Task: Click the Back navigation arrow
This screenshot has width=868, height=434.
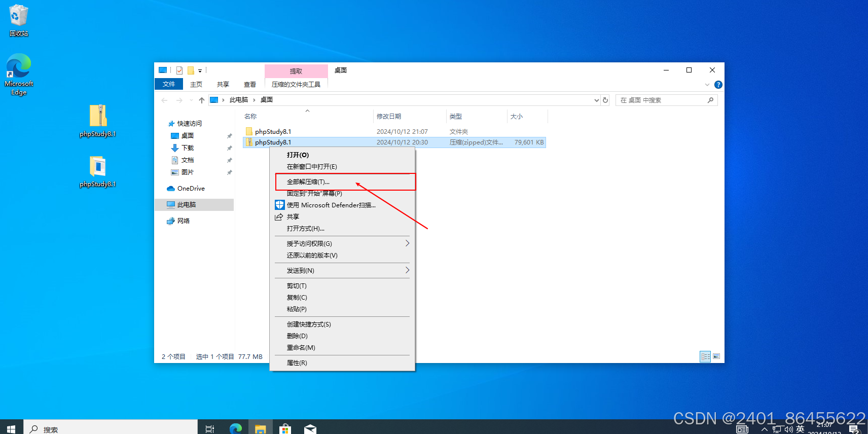Action: coord(164,100)
